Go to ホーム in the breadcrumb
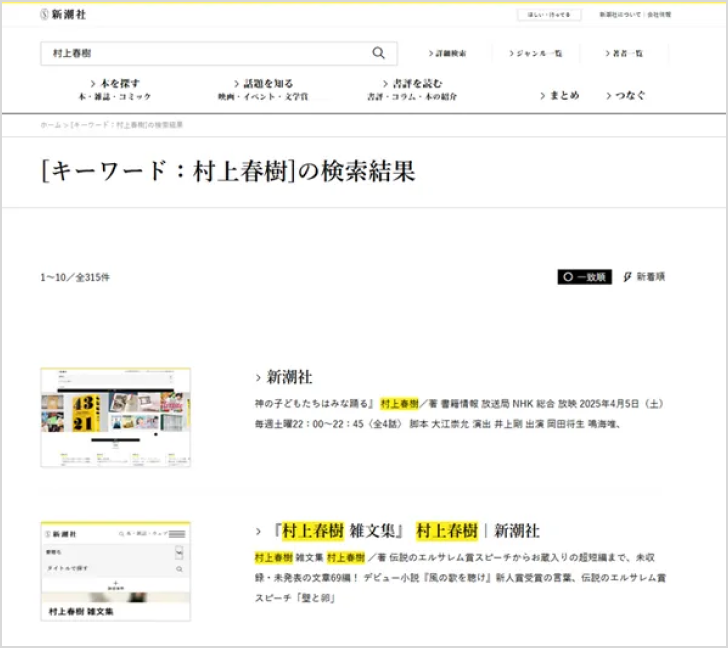Image resolution: width=728 pixels, height=648 pixels. coord(51,125)
